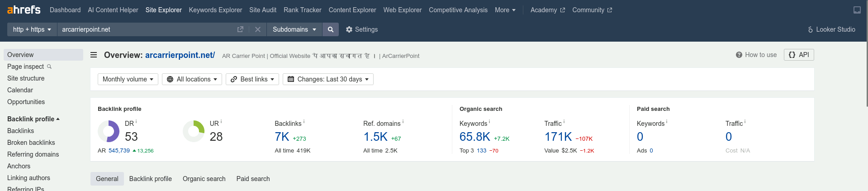Click the 1.5K referring domains value
The image size is (868, 191).
tap(375, 137)
